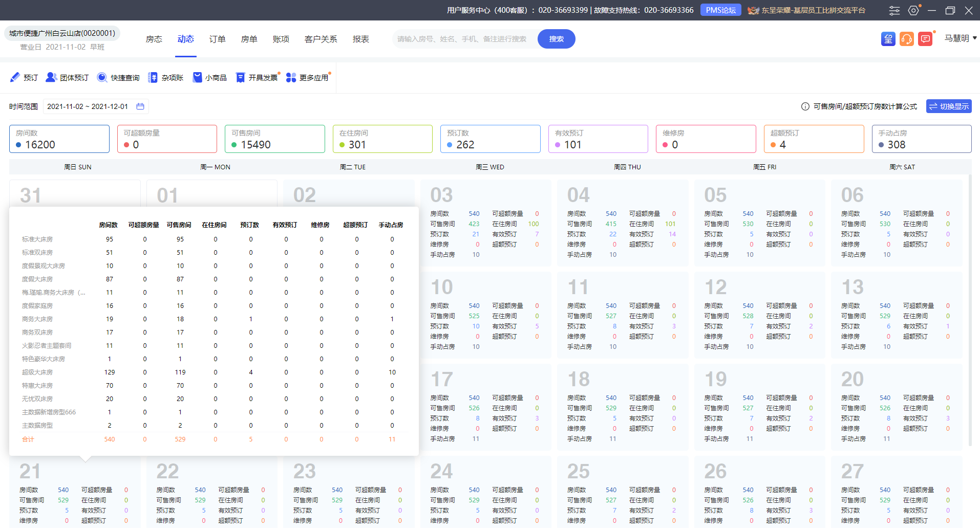Click the 手动占房 column header in popup
The width and height of the screenshot is (980, 531).
tap(391, 225)
